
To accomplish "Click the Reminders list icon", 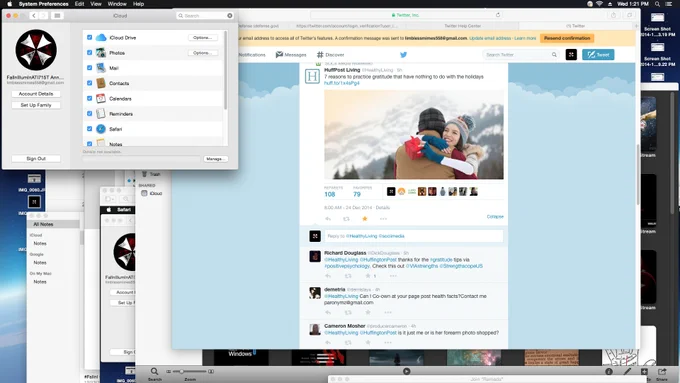I will [x=101, y=114].
